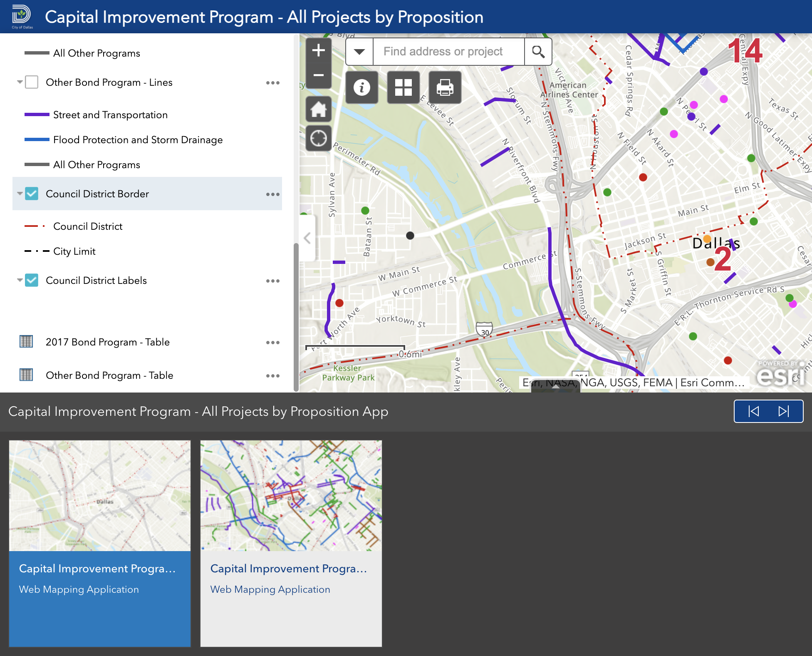The width and height of the screenshot is (812, 656).
Task: Click the Find address or project field
Action: 448,52
